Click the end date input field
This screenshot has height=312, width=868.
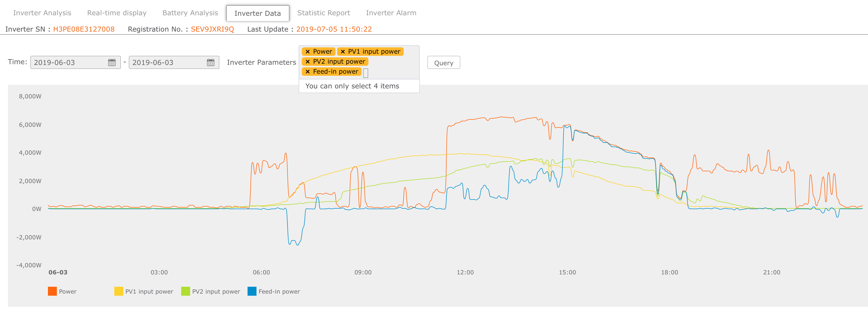[x=168, y=63]
